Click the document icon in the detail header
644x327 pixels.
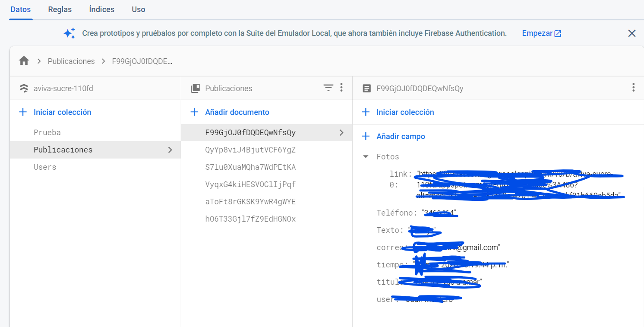[366, 88]
